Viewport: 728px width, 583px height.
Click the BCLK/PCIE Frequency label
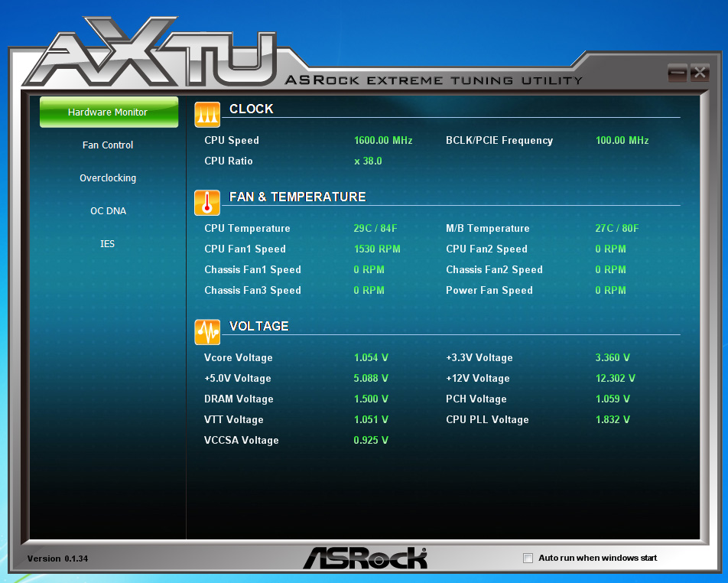(x=499, y=140)
